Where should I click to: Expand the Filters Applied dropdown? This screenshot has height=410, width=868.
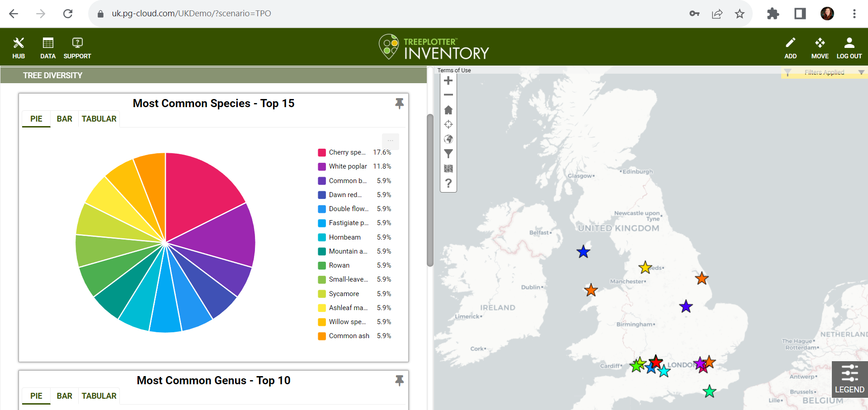(x=861, y=72)
